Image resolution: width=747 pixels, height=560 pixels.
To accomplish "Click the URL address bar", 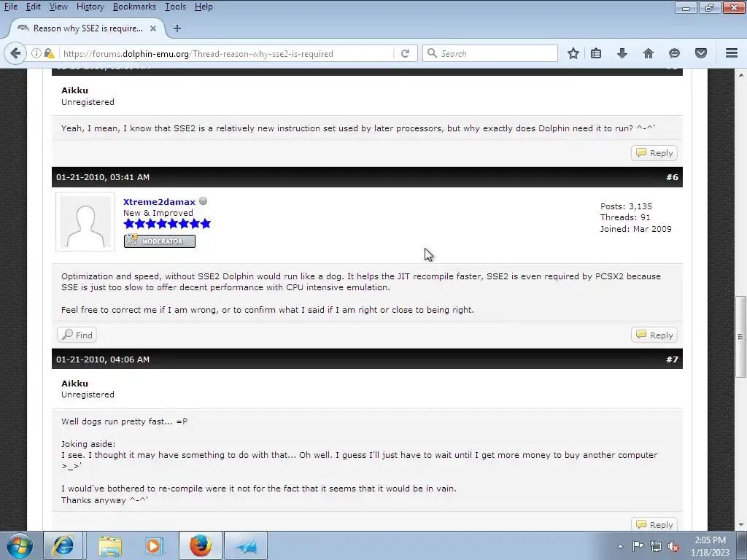I will (x=228, y=53).
